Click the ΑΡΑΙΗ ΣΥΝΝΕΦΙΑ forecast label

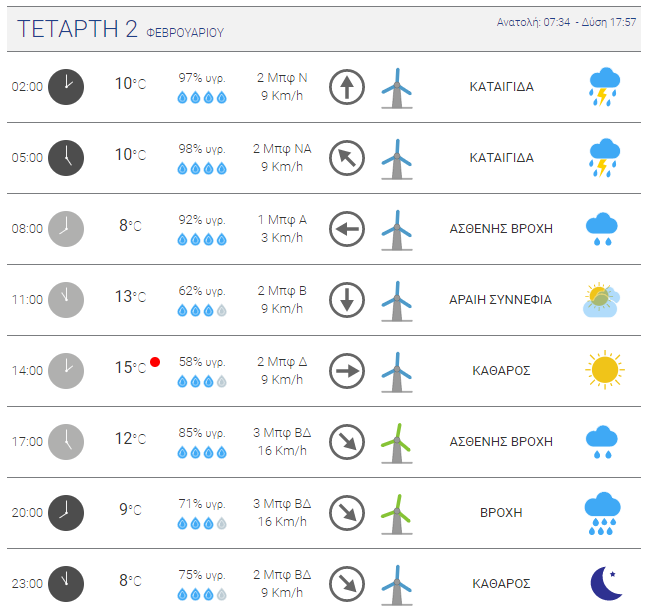pos(500,300)
